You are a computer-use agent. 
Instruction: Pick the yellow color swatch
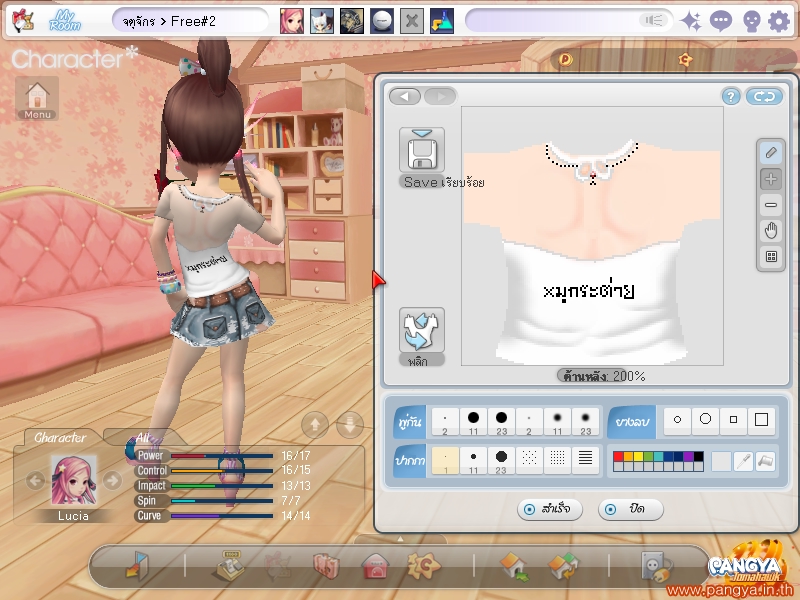pos(638,457)
